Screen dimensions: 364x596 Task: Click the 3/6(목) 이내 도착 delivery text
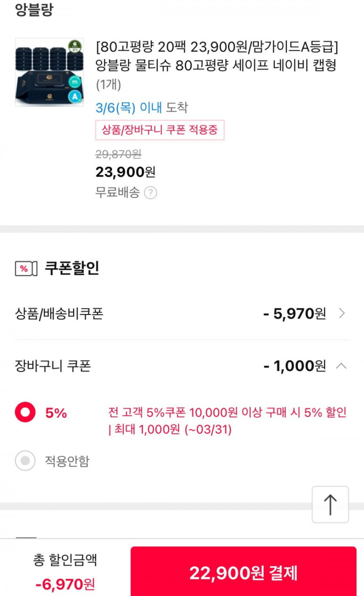pos(142,108)
